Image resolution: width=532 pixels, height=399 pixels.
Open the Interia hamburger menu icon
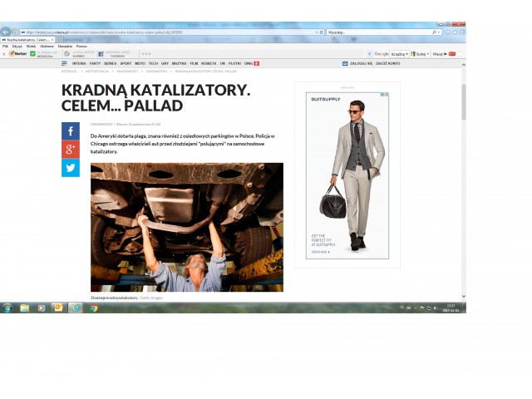point(64,63)
